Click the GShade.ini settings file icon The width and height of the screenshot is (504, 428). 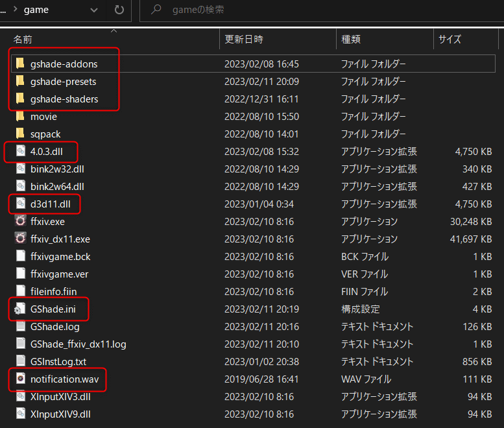tap(20, 309)
